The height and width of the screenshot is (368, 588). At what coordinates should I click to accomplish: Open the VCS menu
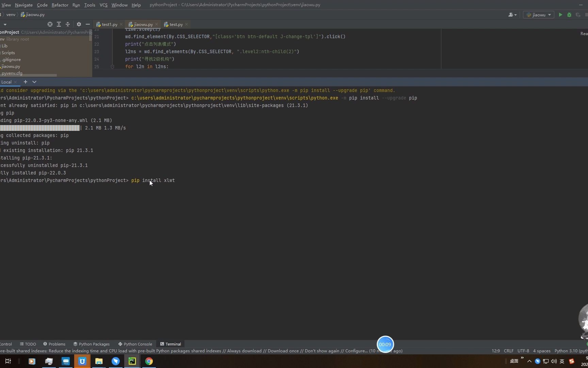tap(103, 5)
